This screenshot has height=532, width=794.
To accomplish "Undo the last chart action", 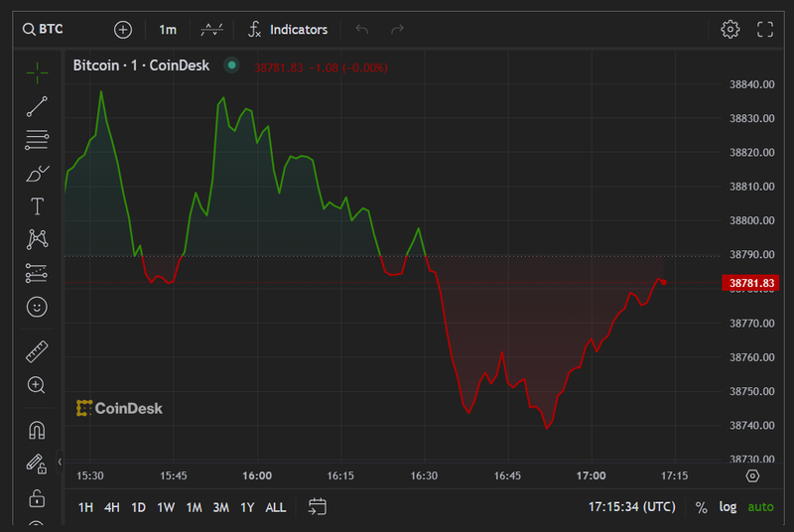I will (x=361, y=30).
